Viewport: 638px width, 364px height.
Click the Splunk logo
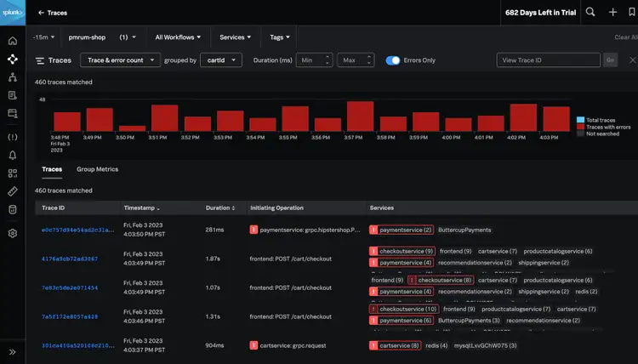(13, 13)
